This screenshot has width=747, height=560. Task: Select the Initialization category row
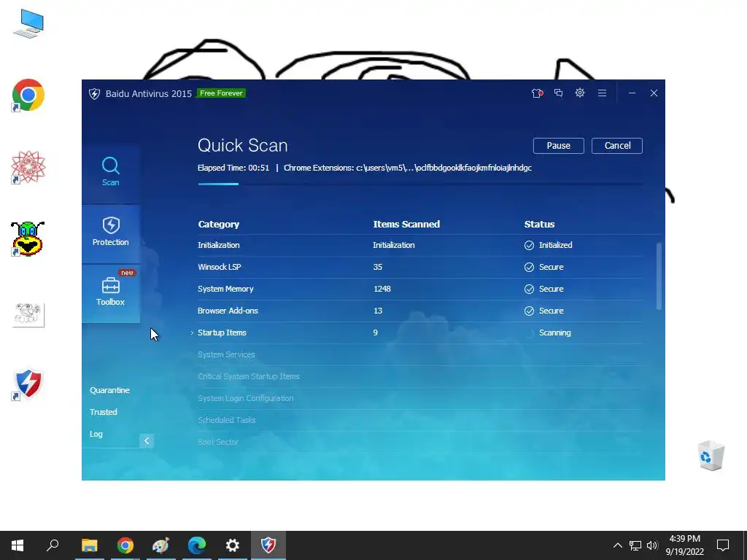tap(420, 245)
